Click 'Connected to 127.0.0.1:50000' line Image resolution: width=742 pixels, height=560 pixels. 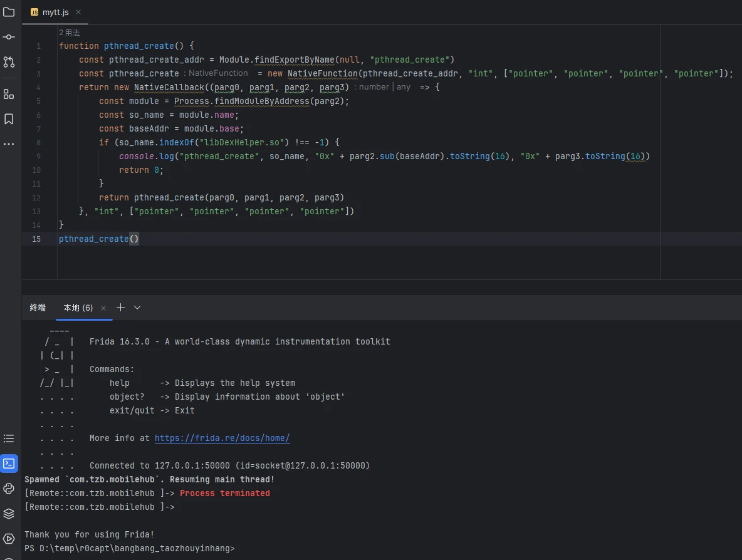coord(229,465)
